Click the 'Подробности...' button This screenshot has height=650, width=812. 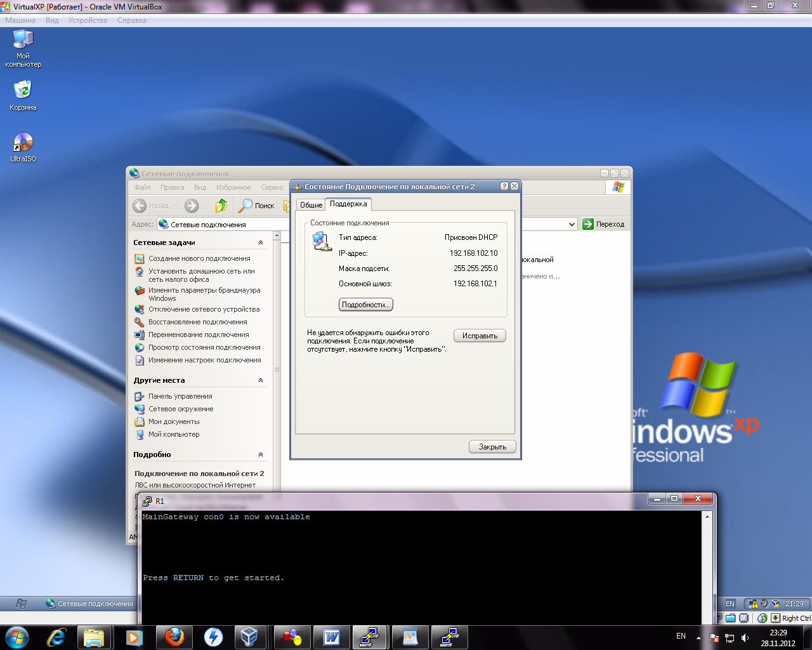pyautogui.click(x=366, y=305)
